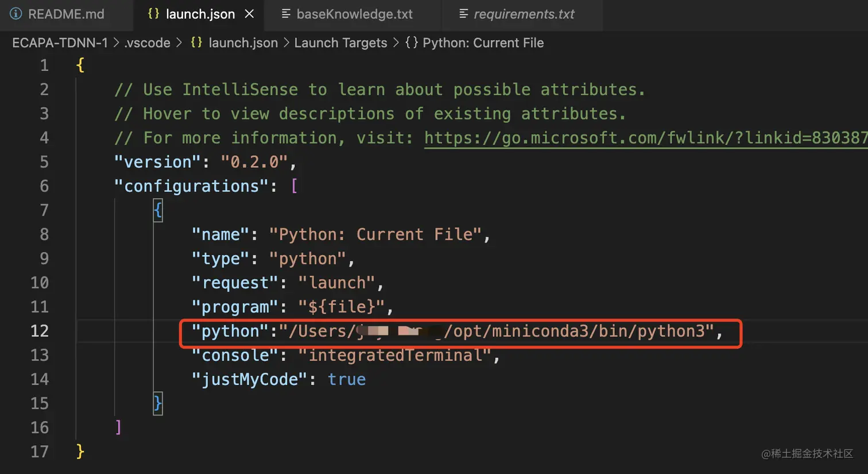Expand Launch Targets breadcrumb segment
868x474 pixels.
(x=340, y=43)
